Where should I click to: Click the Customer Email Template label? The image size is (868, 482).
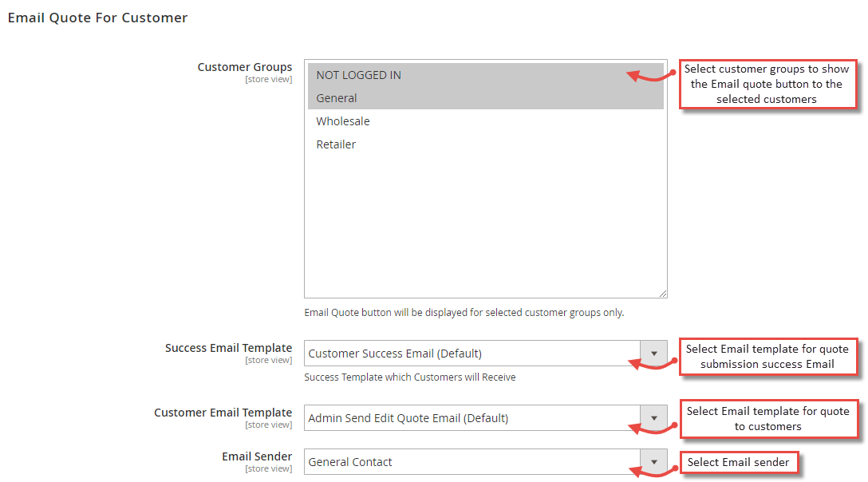223,413
